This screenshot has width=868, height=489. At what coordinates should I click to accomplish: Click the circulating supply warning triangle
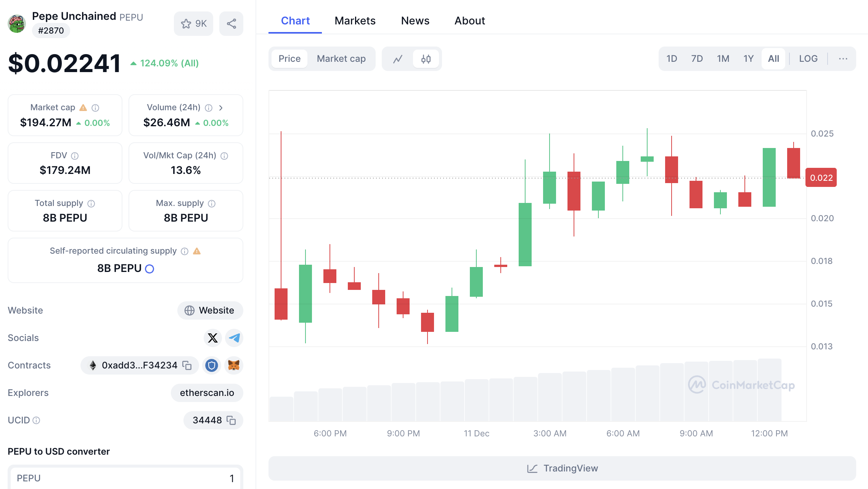(197, 251)
